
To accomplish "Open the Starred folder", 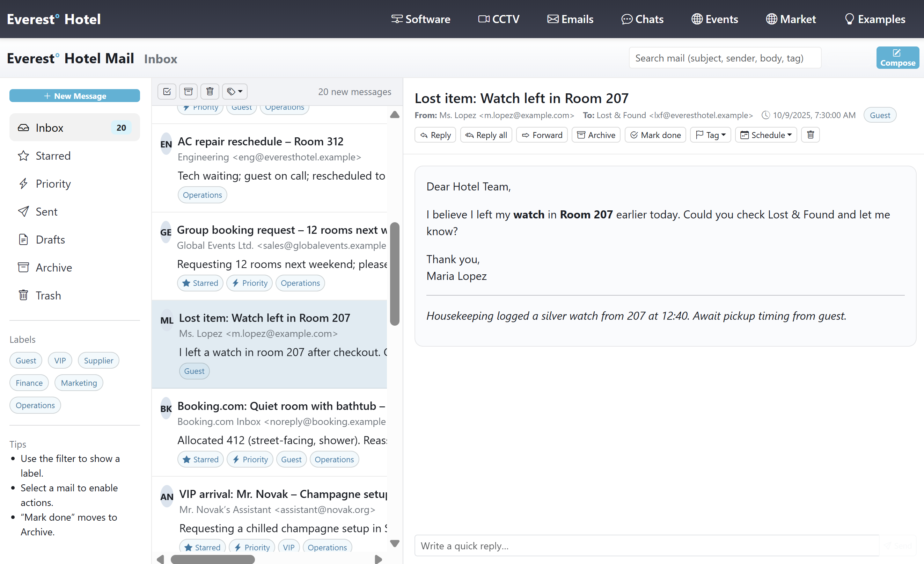I will pyautogui.click(x=53, y=156).
